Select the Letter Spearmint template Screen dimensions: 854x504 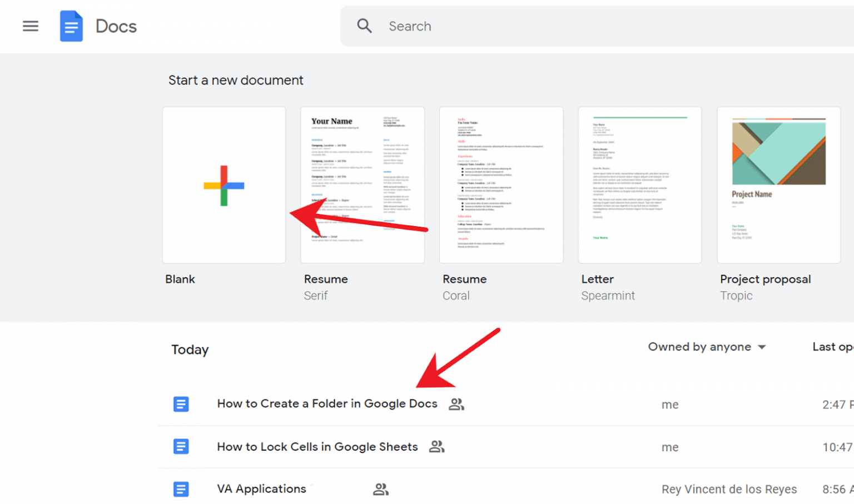click(639, 184)
